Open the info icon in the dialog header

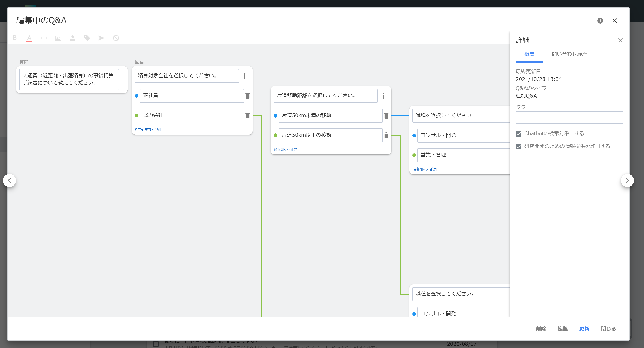(x=600, y=20)
